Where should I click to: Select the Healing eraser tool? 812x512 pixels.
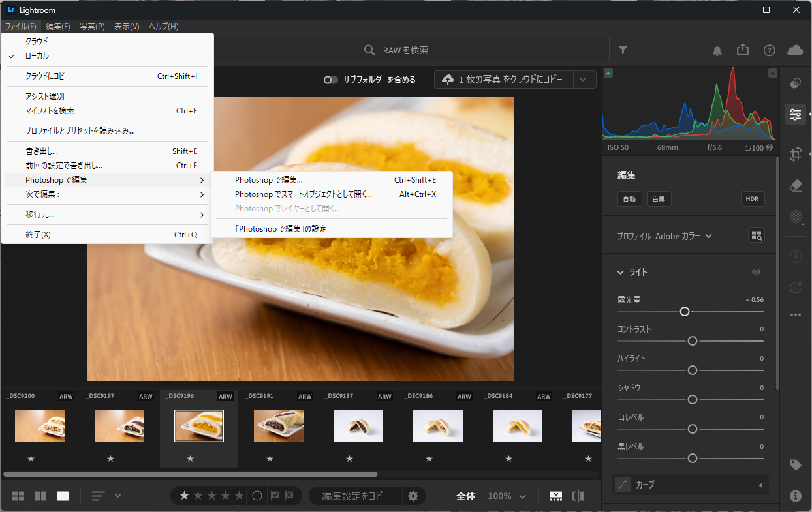pos(795,186)
